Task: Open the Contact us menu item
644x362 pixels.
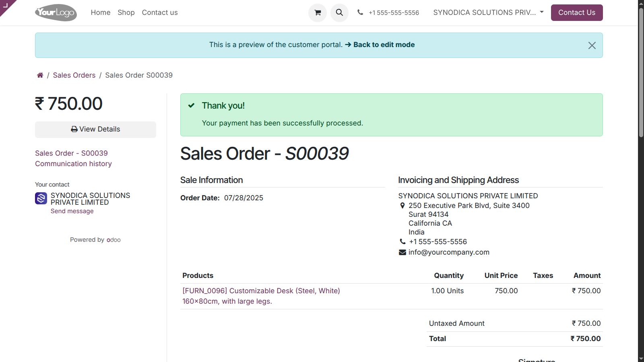Action: click(160, 12)
